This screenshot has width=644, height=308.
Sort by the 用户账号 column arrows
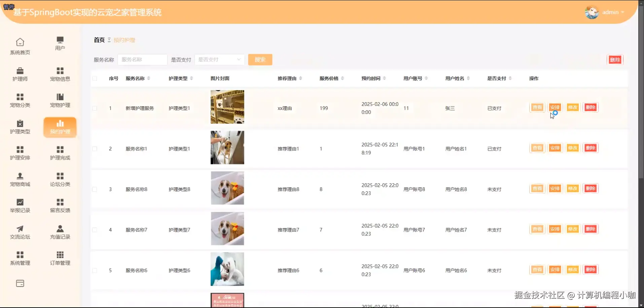(426, 78)
